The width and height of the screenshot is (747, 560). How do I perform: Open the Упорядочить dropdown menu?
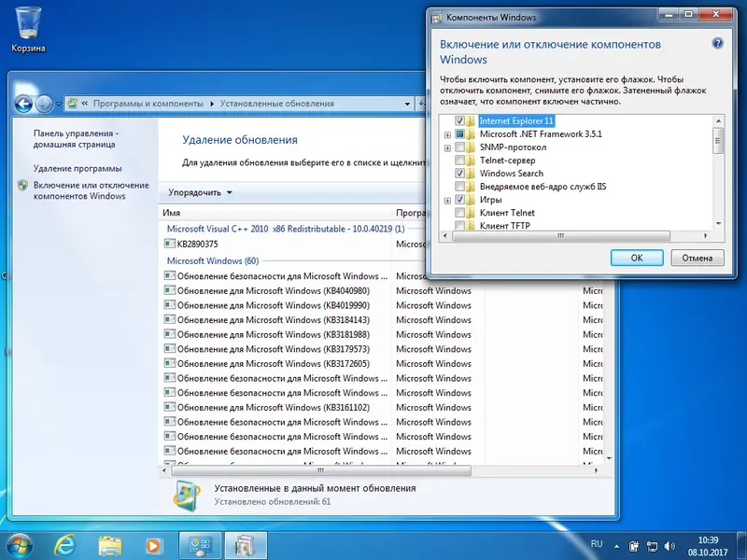(x=200, y=192)
